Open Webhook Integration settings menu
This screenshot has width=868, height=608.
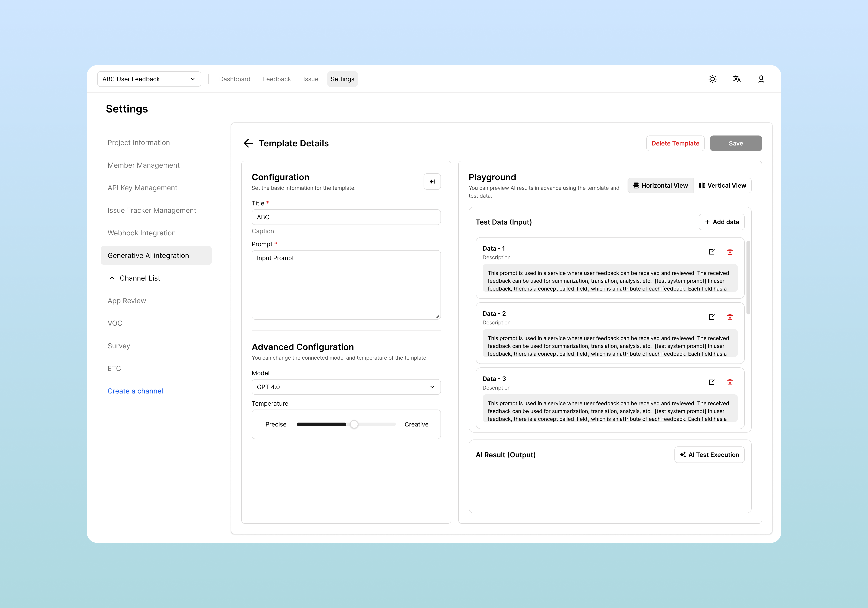(141, 233)
